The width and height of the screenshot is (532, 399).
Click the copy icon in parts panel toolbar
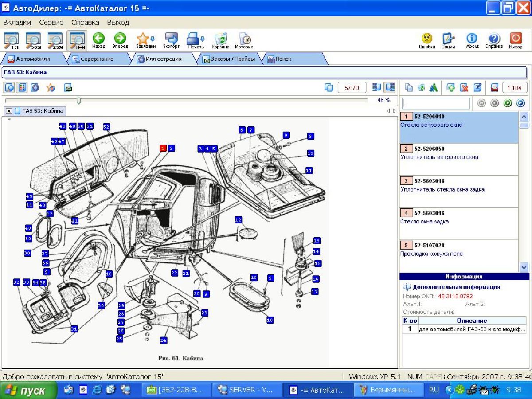point(409,87)
